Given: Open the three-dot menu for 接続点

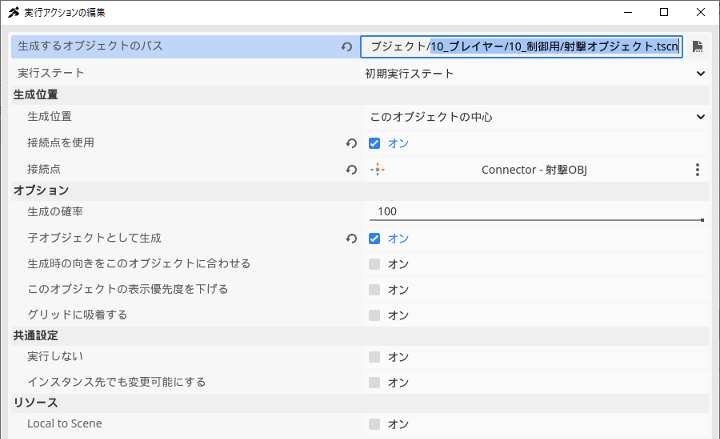Looking at the screenshot, I should tap(697, 170).
